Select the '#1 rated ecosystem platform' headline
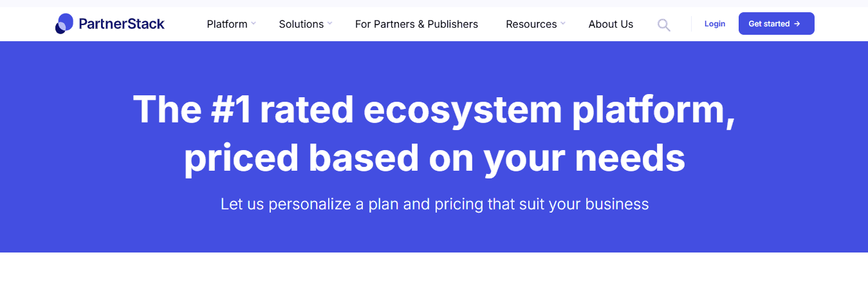The height and width of the screenshot is (286, 868). tap(434, 110)
